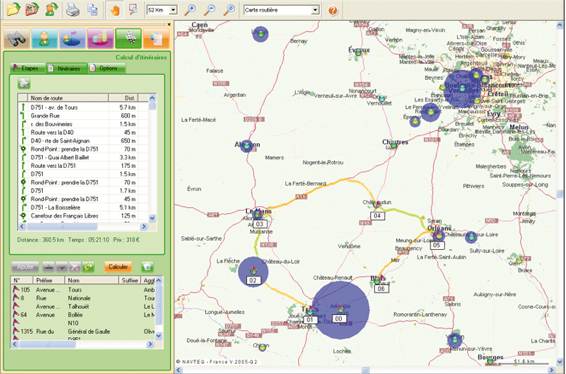Viewport: 566px width, 374px height.
Task: Click the Ajouter button
Action: click(25, 267)
